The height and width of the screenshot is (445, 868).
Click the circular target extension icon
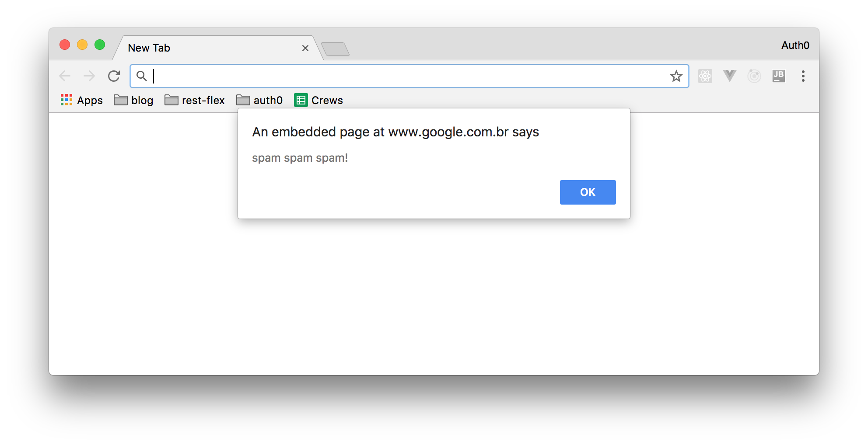coord(754,76)
